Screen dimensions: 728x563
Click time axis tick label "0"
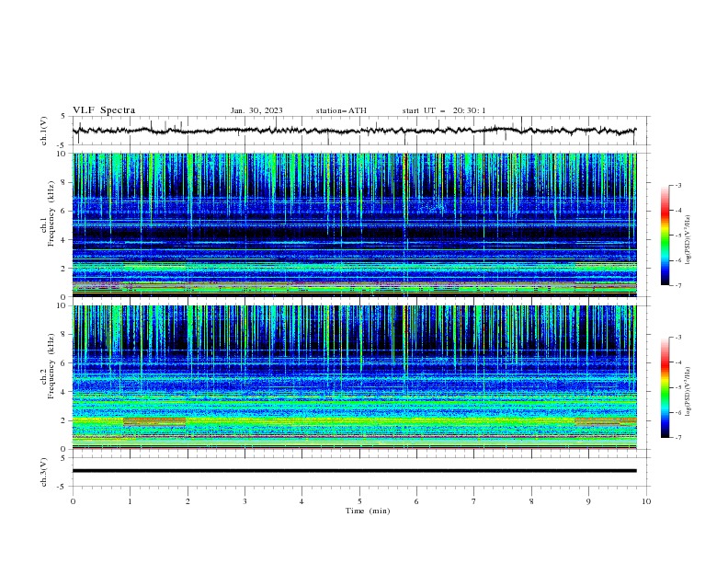73,501
